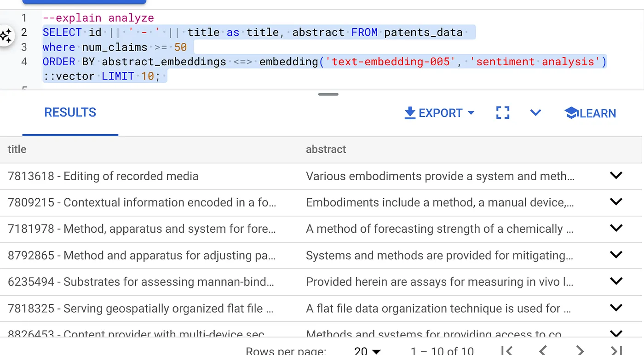The width and height of the screenshot is (644, 355).
Task: Expand the row for patent 8792865
Action: tap(616, 255)
